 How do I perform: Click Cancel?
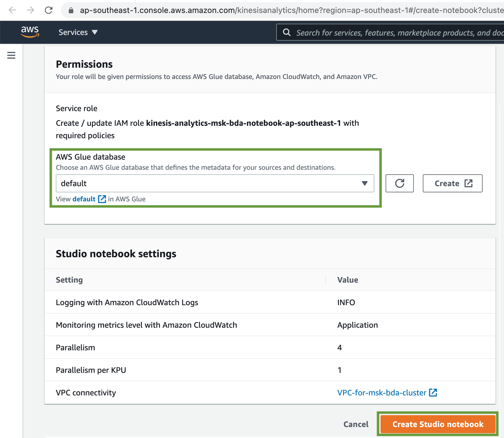point(356,424)
